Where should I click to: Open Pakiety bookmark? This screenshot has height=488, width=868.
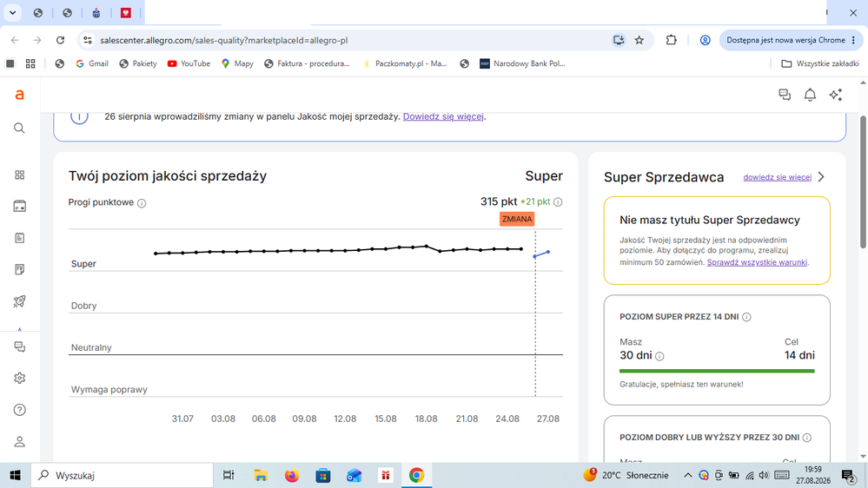[x=138, y=63]
